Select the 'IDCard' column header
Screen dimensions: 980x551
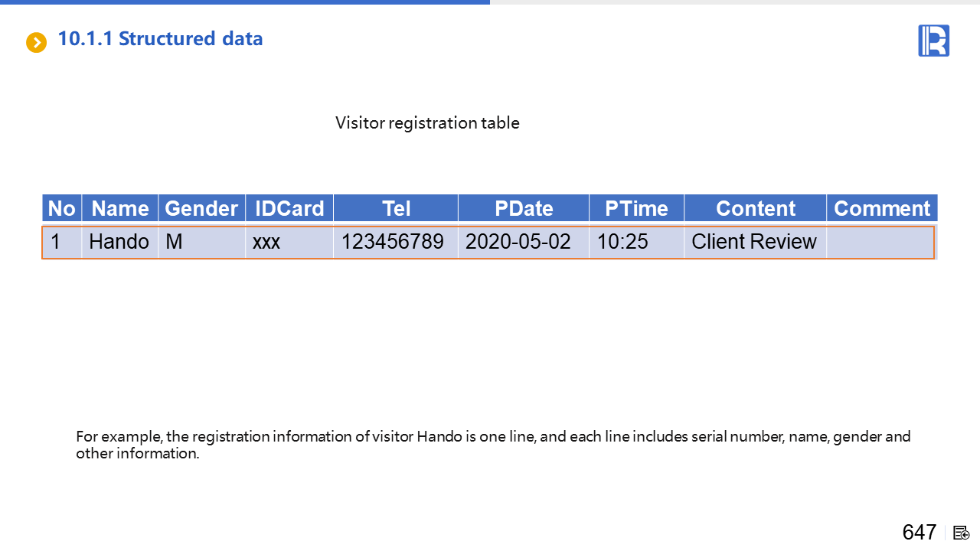point(289,209)
